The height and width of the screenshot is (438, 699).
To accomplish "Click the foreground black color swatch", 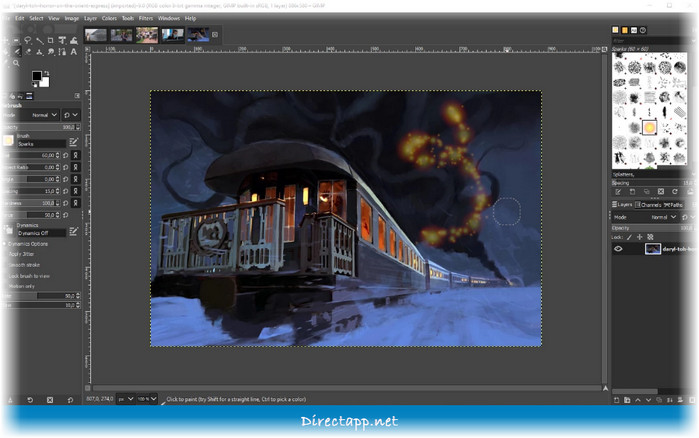I will click(x=37, y=76).
